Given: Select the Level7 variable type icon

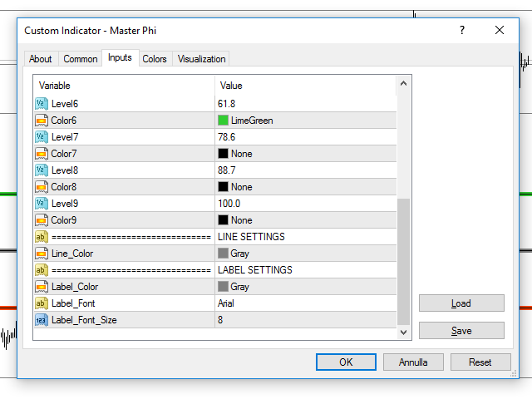Looking at the screenshot, I should click(x=42, y=137).
